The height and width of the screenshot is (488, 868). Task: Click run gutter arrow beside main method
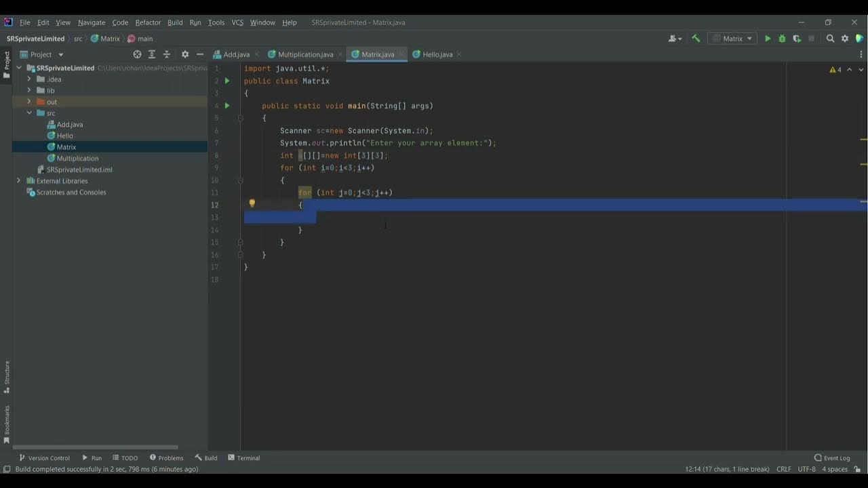[227, 106]
